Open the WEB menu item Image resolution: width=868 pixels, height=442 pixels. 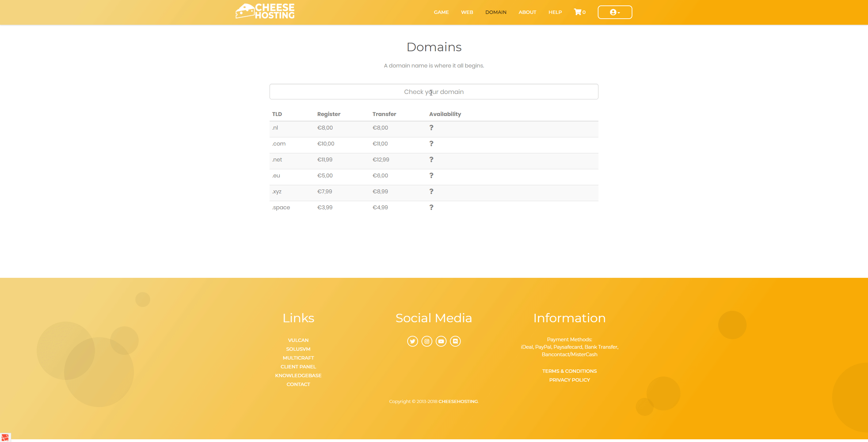click(467, 12)
